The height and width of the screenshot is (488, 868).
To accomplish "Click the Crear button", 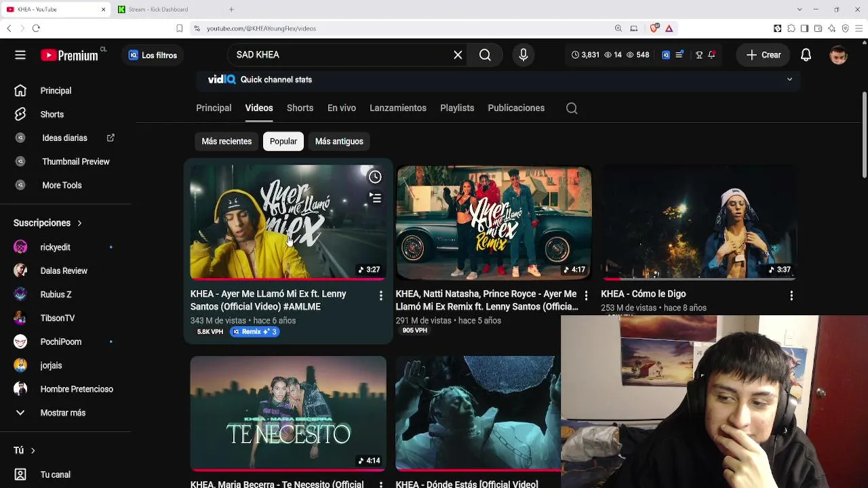I will tap(764, 55).
